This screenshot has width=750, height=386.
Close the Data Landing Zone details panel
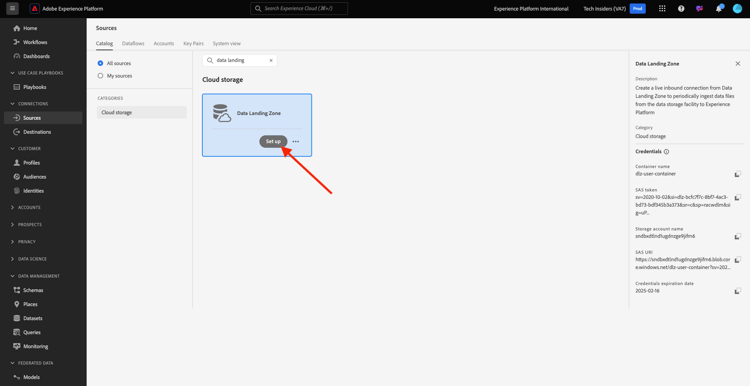738,64
